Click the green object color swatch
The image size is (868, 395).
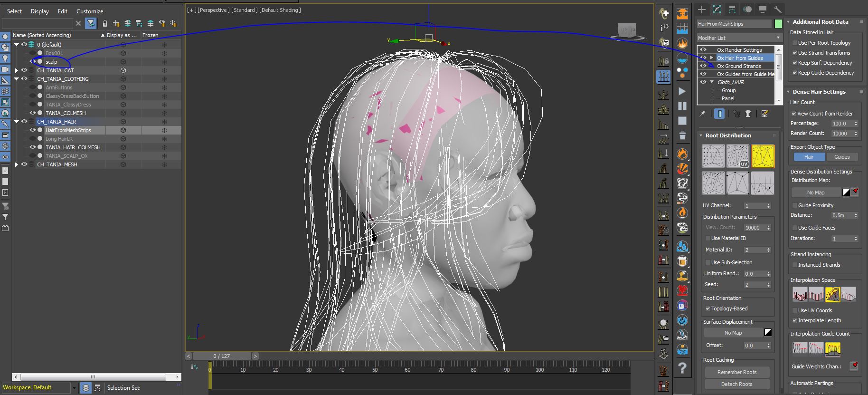778,24
